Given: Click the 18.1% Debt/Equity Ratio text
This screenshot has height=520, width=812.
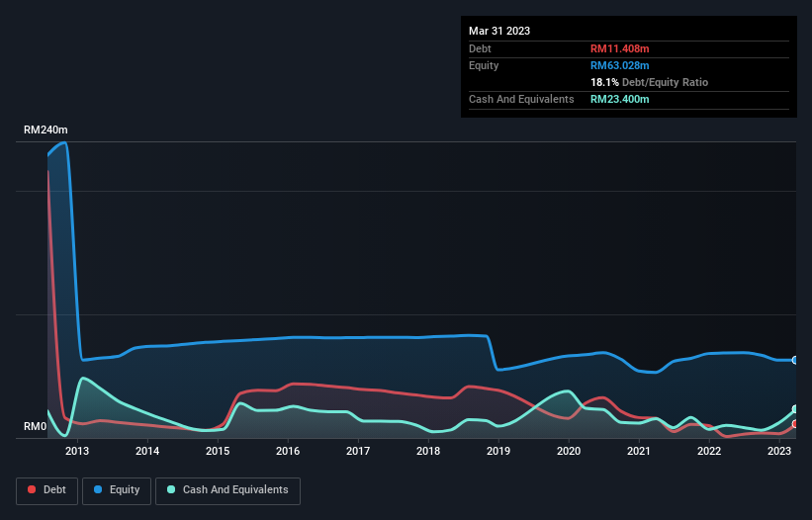Looking at the screenshot, I should point(649,82).
